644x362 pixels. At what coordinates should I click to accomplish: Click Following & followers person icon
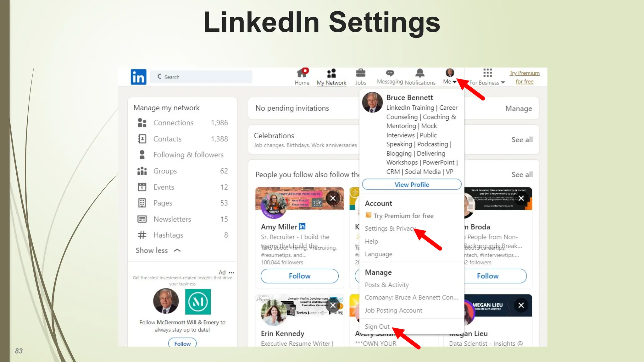(142, 155)
